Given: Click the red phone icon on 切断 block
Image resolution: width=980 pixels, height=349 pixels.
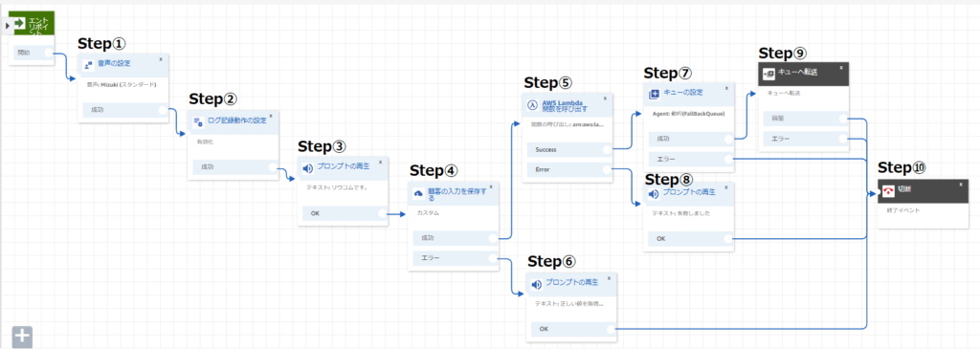Looking at the screenshot, I should point(889,192).
